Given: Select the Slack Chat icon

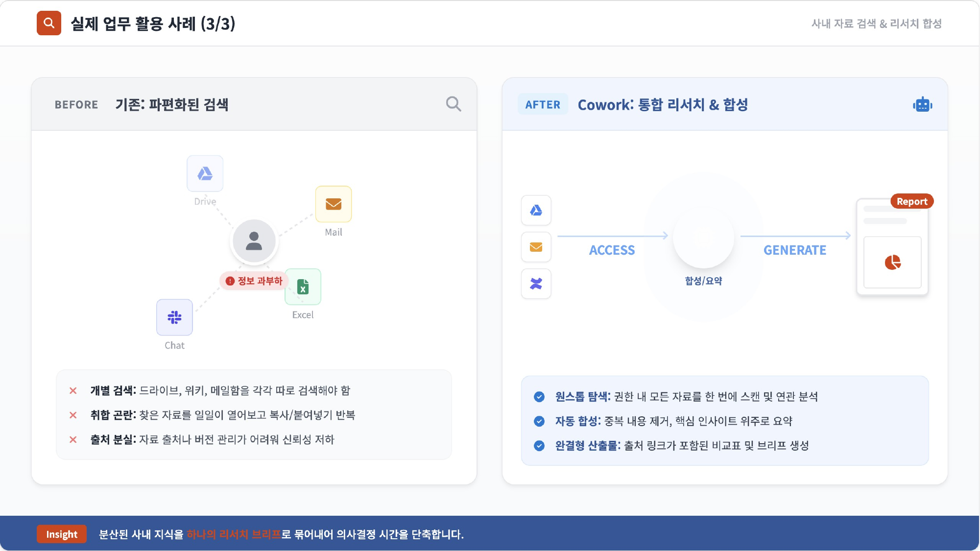Looking at the screenshot, I should point(174,317).
